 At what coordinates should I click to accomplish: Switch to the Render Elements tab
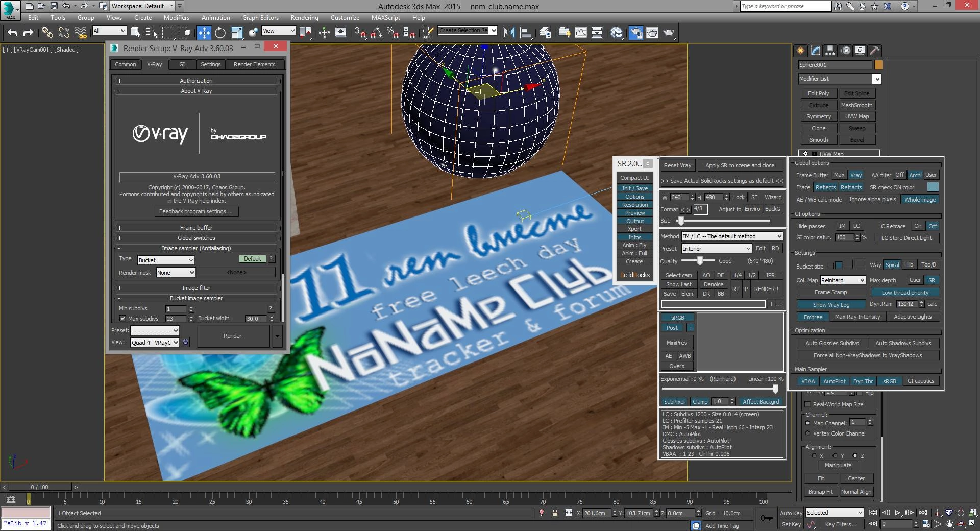coord(254,64)
